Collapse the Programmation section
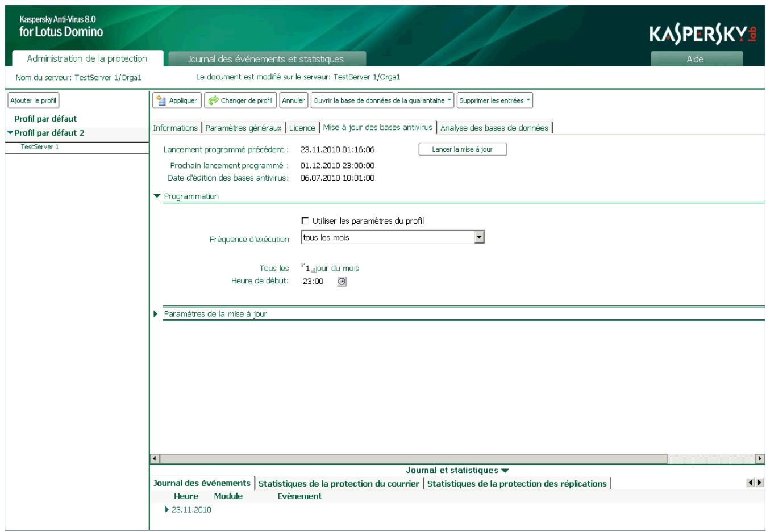 (157, 196)
